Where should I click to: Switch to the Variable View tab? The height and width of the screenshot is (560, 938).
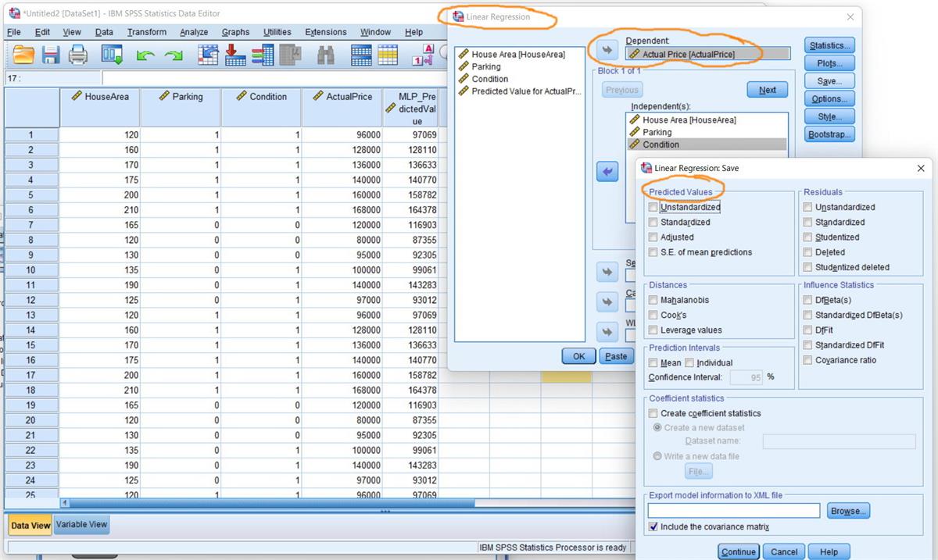point(81,525)
